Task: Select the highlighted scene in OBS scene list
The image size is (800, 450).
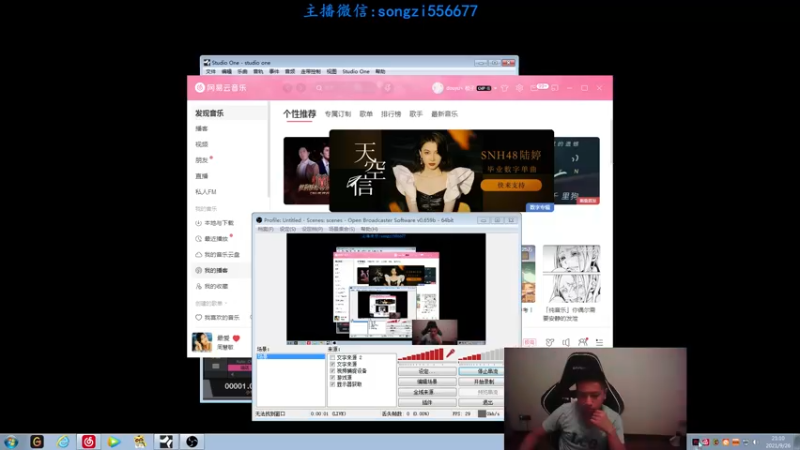Action: (x=290, y=356)
